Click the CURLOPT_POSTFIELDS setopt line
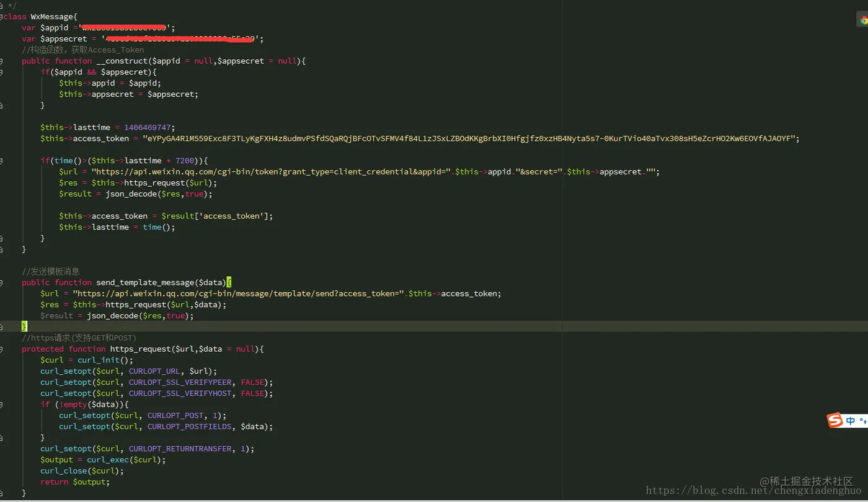The width and height of the screenshot is (868, 502). (x=166, y=426)
